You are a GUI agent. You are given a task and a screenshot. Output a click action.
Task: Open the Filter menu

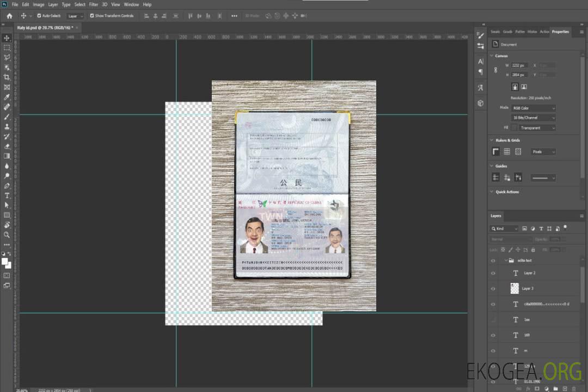tap(94, 4)
